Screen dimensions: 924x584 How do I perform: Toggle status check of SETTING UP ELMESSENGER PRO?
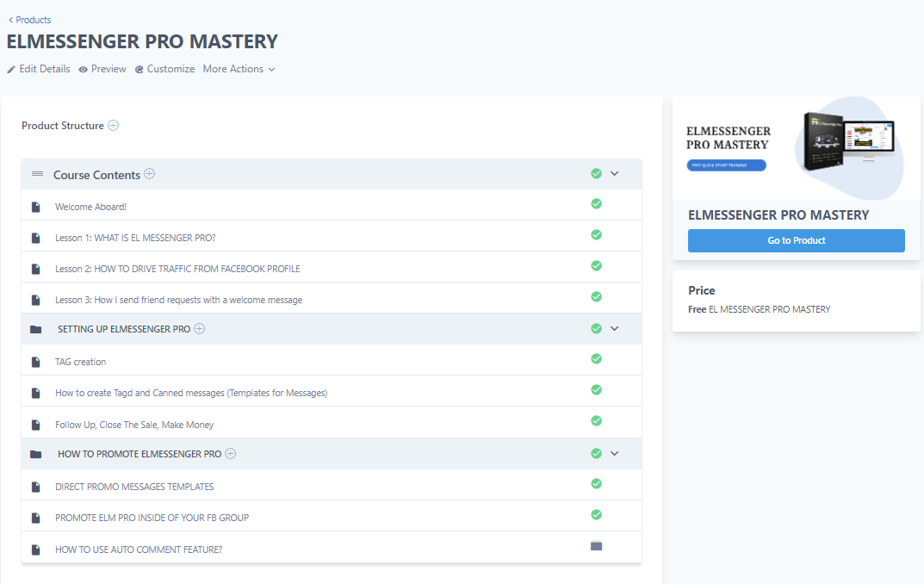pyautogui.click(x=597, y=328)
